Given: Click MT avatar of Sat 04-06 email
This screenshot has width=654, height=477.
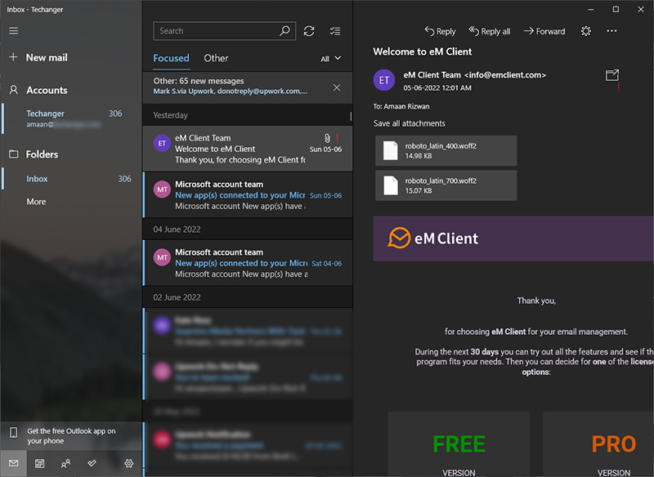Looking at the screenshot, I should (x=162, y=257).
